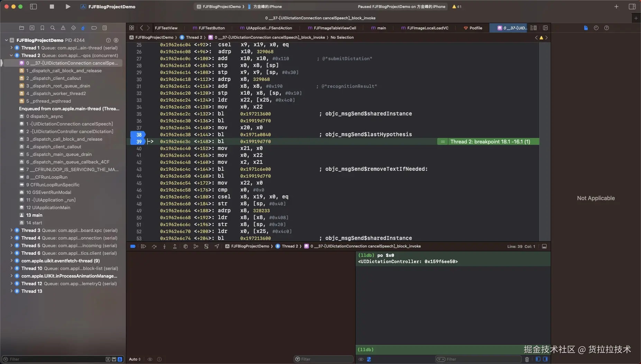This screenshot has width=641, height=364.
Task: Click the Step Into button
Action: [x=164, y=246]
